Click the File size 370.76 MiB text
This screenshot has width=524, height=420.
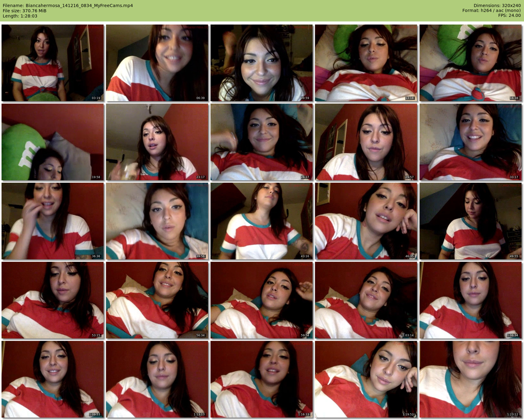point(25,11)
